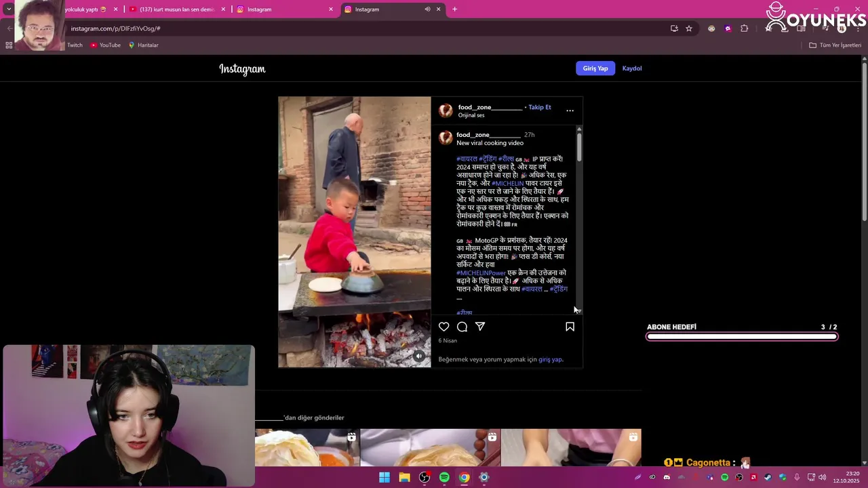Open the third related reel thumbnail

pos(571,447)
